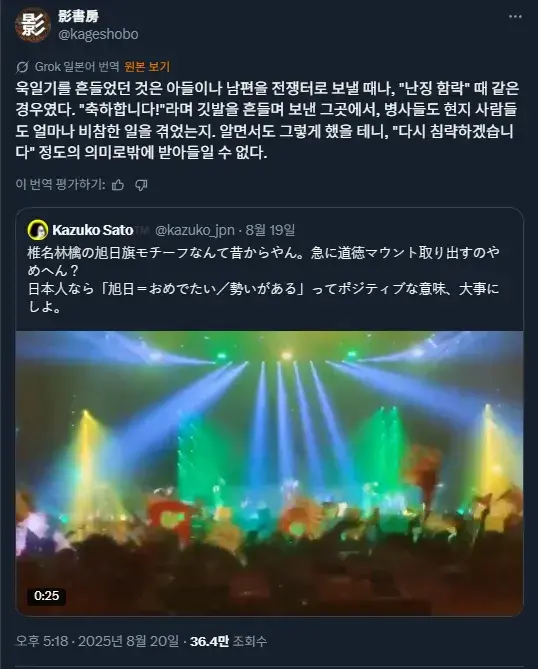This screenshot has height=669, width=538.
Task: Click the Grok 일본어 번역 label
Action: tap(77, 67)
